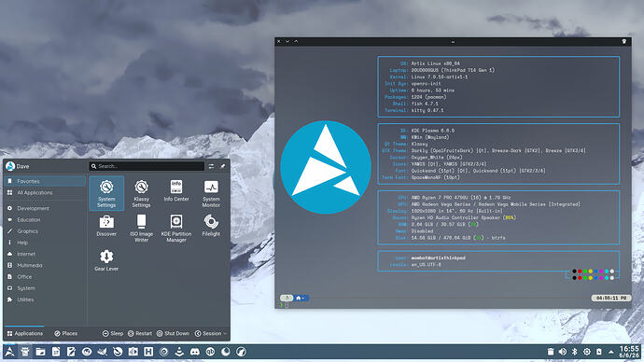Open Graphics category
644x362 pixels.
click(x=45, y=231)
